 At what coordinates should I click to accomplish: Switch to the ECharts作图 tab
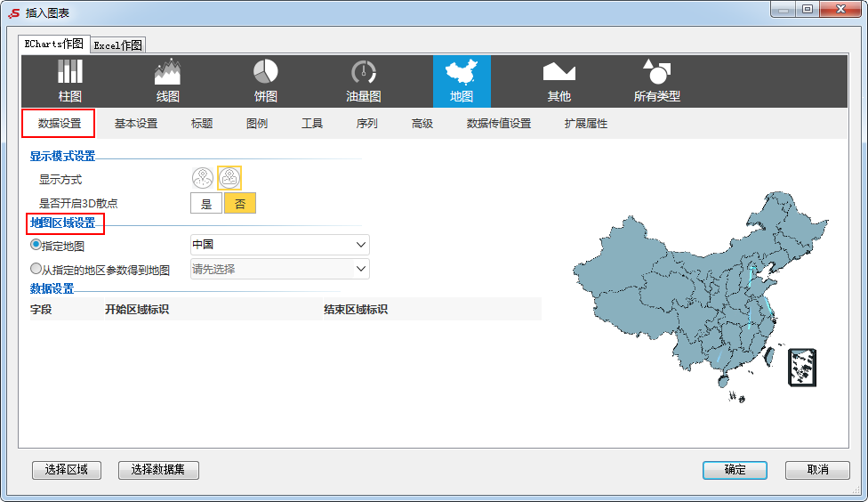click(x=53, y=44)
